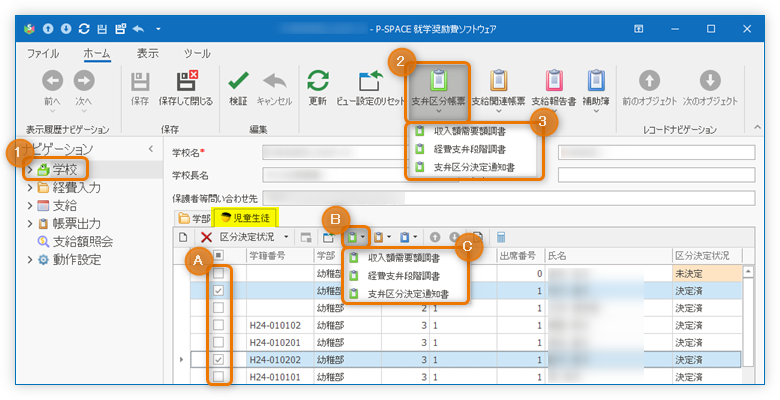The height and width of the screenshot is (400, 780).
Task: Click the grid scrollbar up arrow
Action: pos(748,271)
